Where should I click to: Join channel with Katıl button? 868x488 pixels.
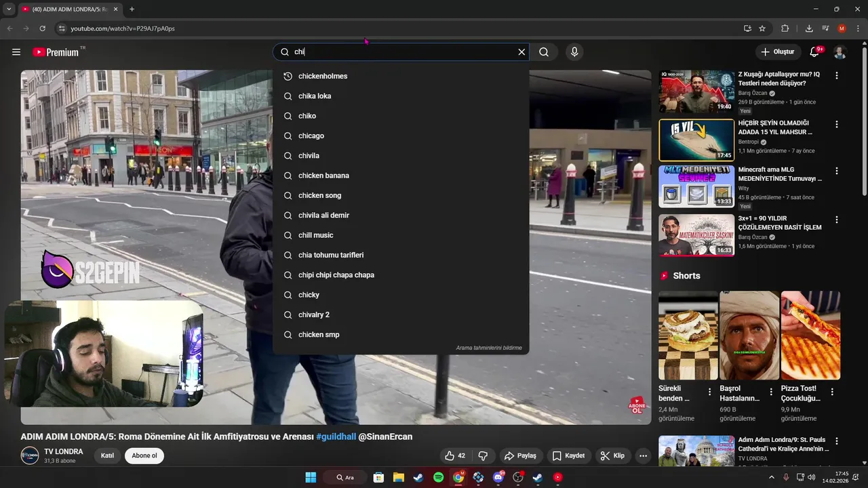tap(107, 455)
